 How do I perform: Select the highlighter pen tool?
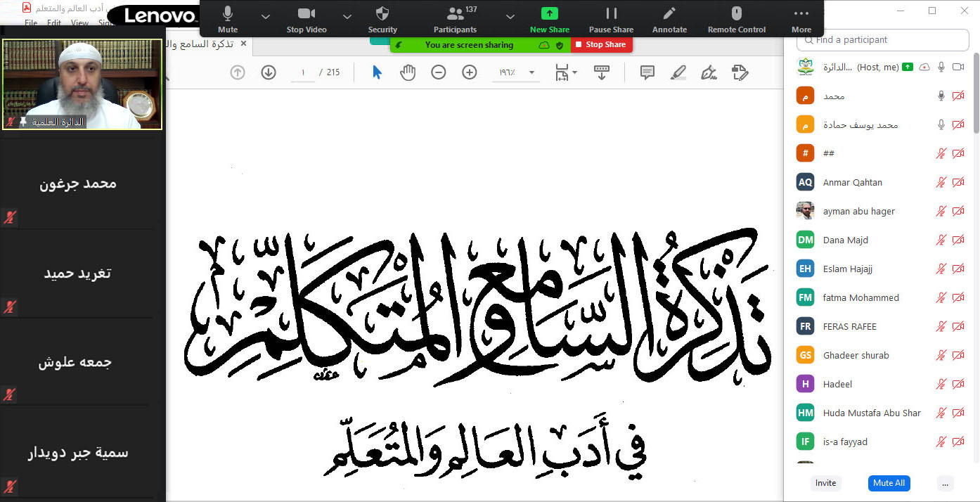pos(678,72)
